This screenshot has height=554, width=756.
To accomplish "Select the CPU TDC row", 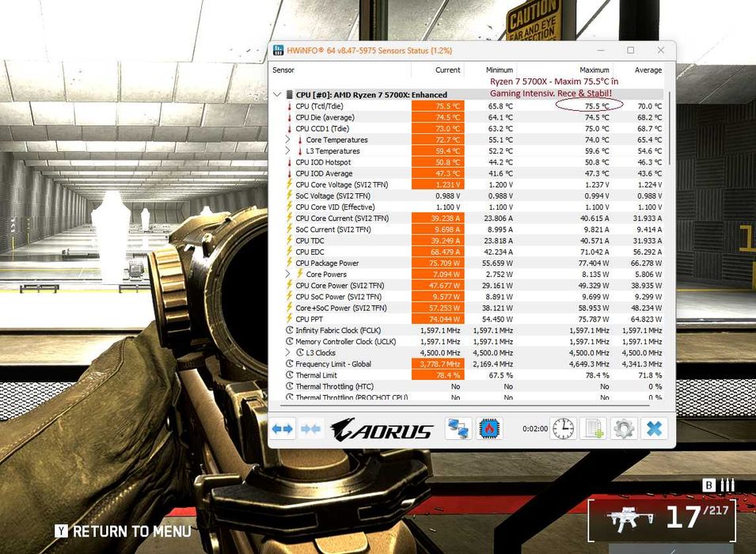I will coord(467,241).
